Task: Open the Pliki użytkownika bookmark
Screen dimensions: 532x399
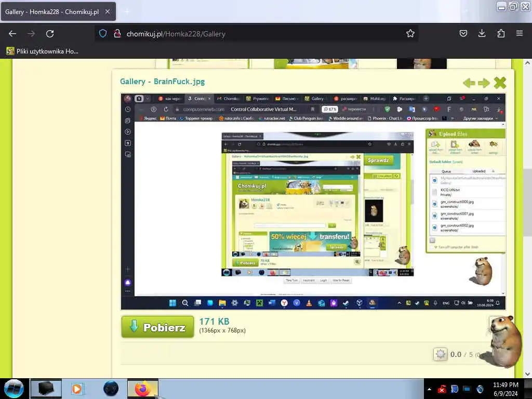Action: coord(43,51)
